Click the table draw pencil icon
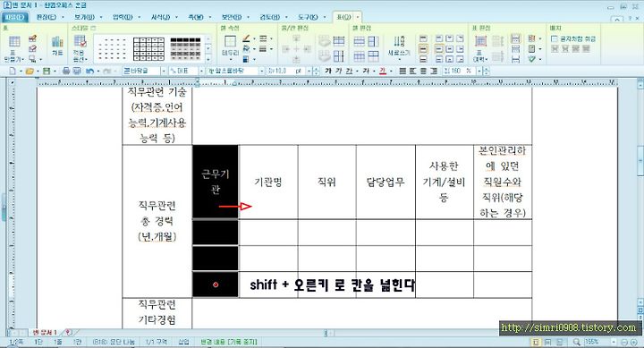This screenshot has width=644, height=348. pos(33,39)
